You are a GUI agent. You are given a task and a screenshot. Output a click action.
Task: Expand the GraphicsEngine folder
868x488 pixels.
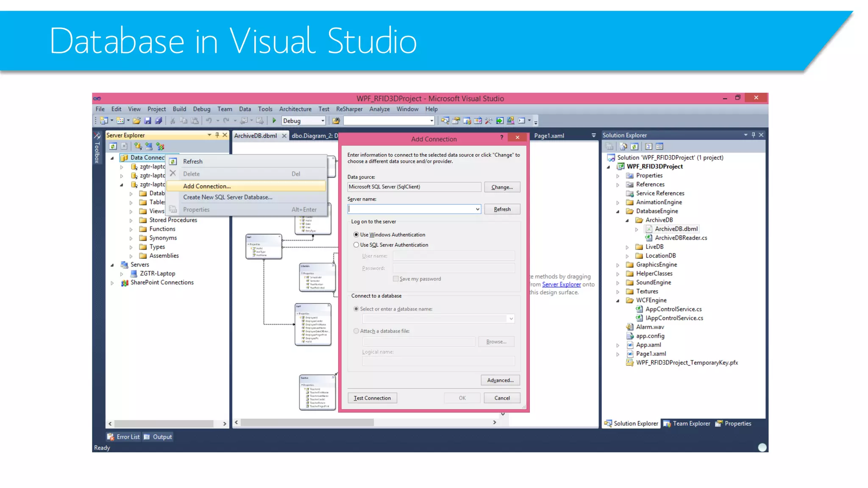618,265
